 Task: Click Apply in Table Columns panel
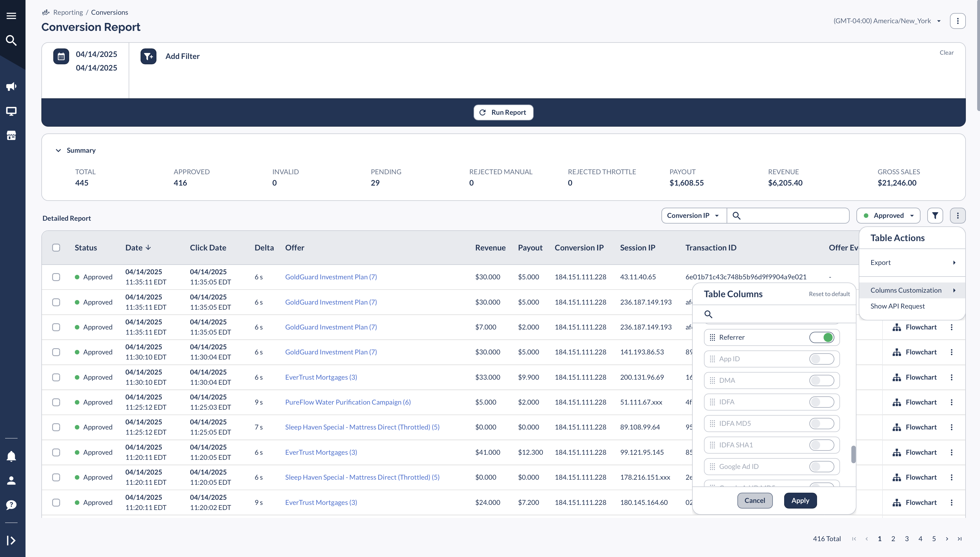click(x=800, y=500)
